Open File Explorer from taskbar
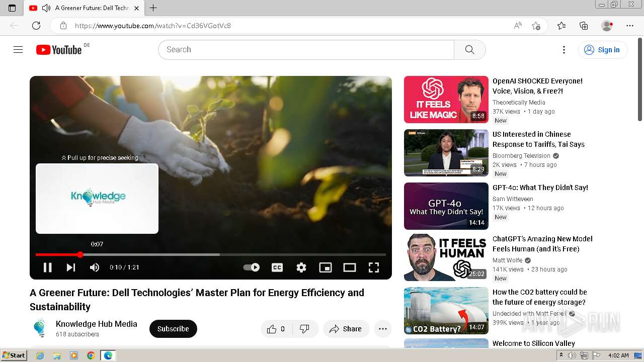This screenshot has height=362, width=644. point(57,355)
